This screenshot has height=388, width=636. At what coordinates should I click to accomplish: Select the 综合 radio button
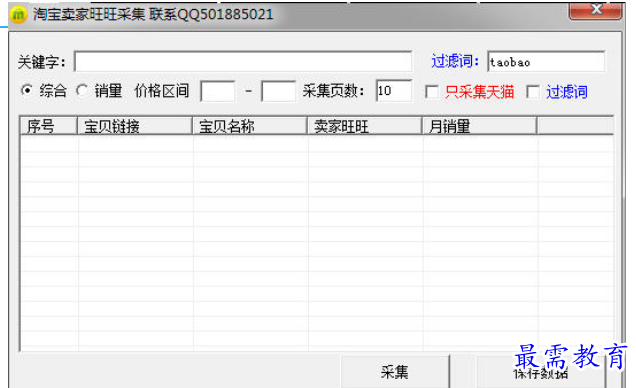(x=27, y=90)
